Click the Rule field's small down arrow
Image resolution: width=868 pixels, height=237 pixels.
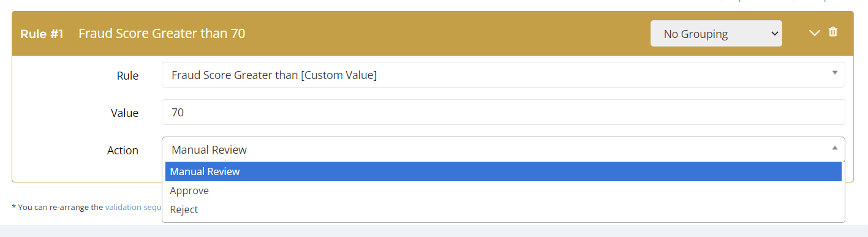coord(834,73)
